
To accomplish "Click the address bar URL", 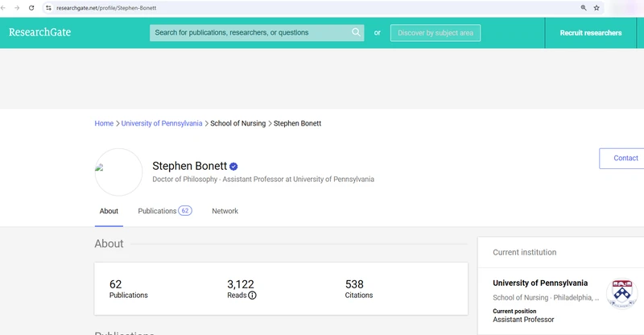I will (106, 8).
